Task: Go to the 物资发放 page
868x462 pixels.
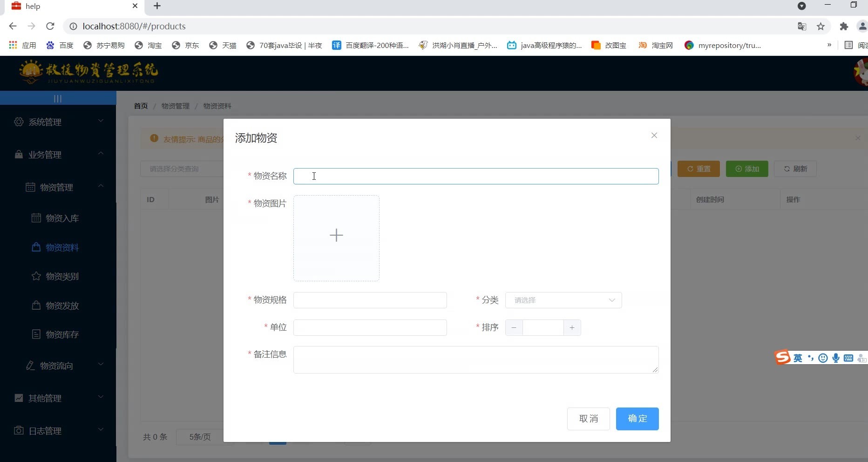Action: coord(58,306)
